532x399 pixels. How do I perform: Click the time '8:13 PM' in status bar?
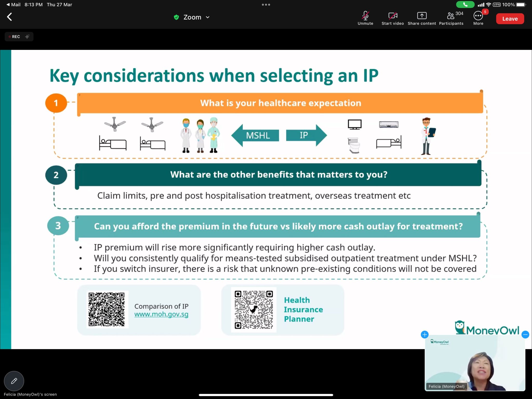coord(34,5)
